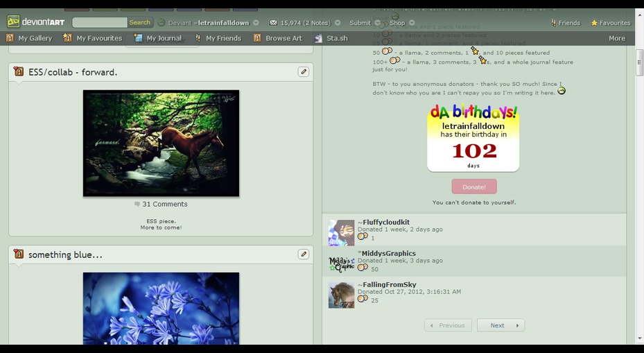Click the My Favourites icon

[67, 38]
